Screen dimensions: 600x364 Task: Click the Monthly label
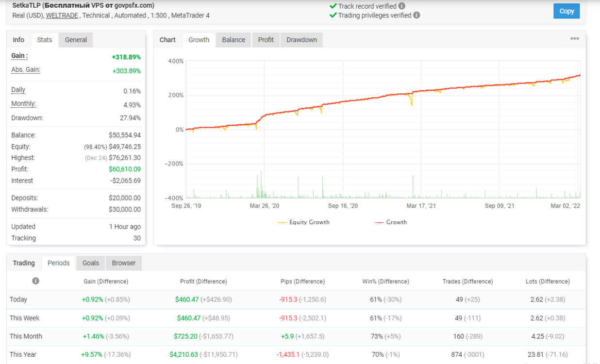pos(23,104)
